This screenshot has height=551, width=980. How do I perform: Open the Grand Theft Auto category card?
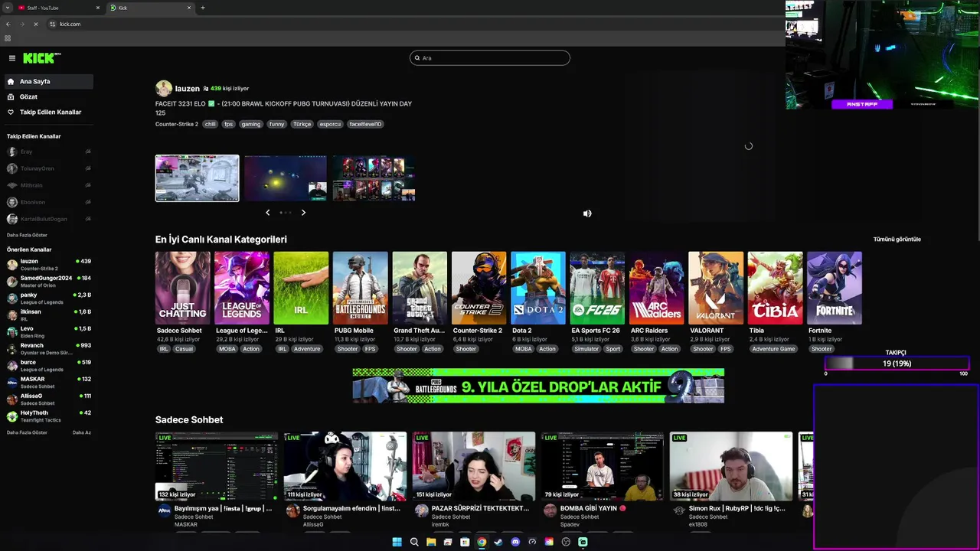click(420, 289)
